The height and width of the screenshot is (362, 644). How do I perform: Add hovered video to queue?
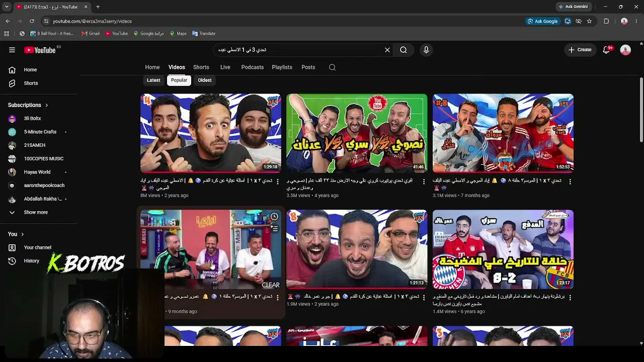pos(274,229)
